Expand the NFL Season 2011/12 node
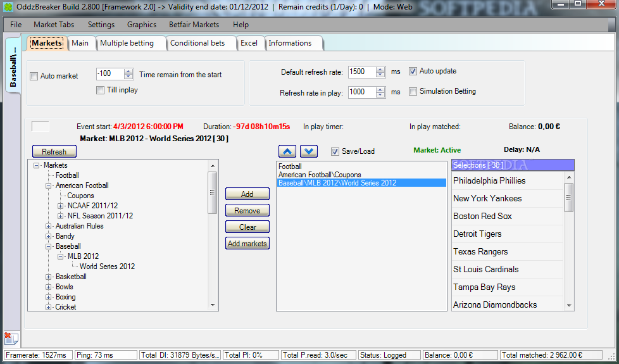This screenshot has width=619, height=364. pyautogui.click(x=60, y=217)
